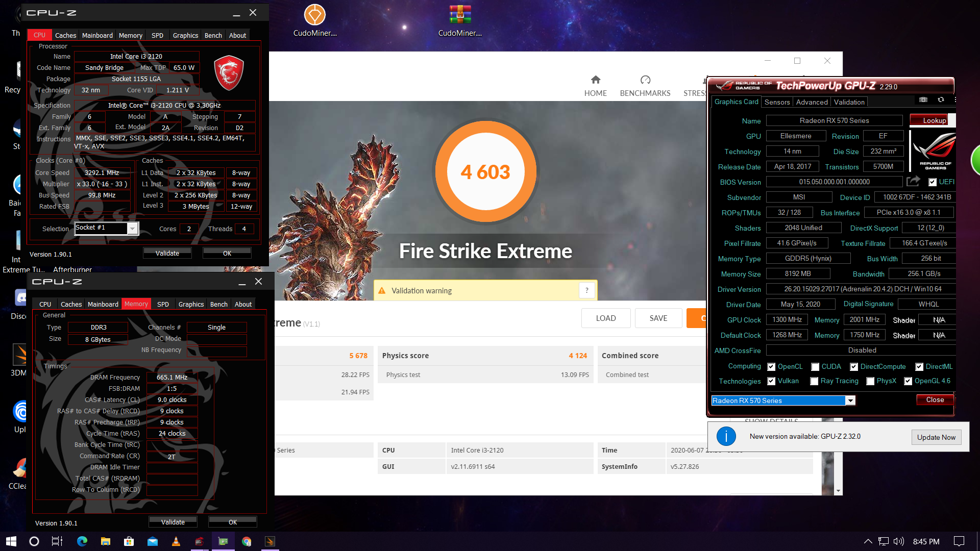Toggle the UEFI checkbox in GPU-Z
The height and width of the screenshot is (551, 980).
(933, 182)
